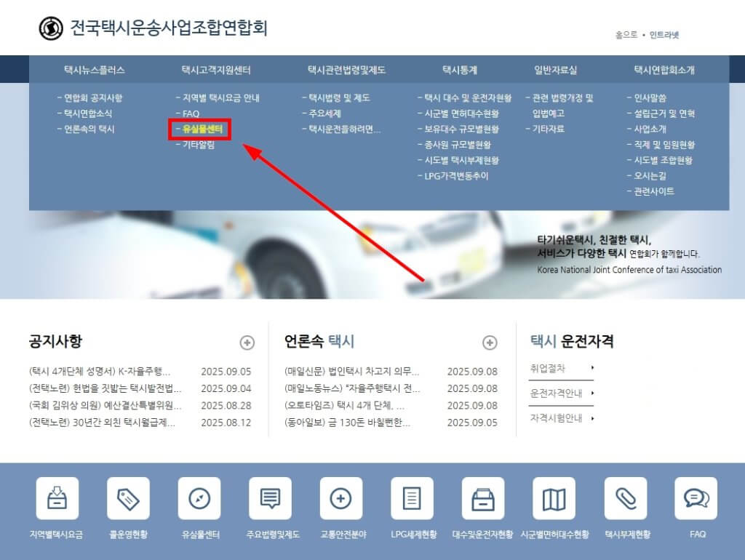This screenshot has height=560, width=745.
Task: Click the 지역별택시요금 icon tile
Action: [56, 498]
